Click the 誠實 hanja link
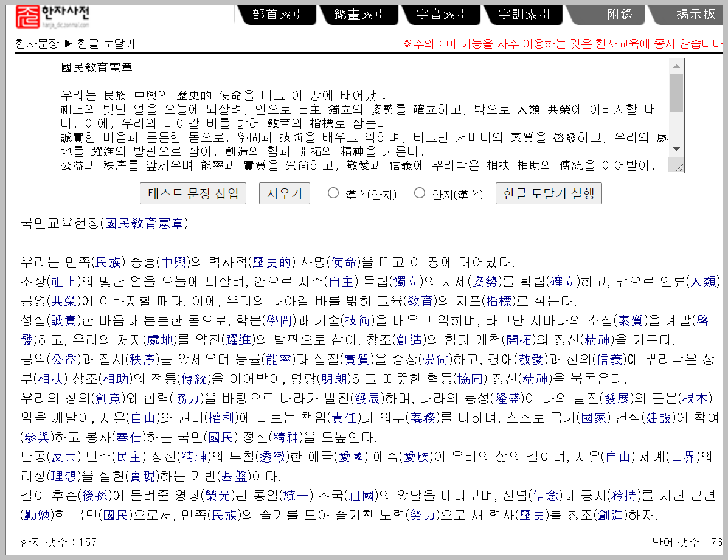This screenshot has height=560, width=728. [x=64, y=321]
